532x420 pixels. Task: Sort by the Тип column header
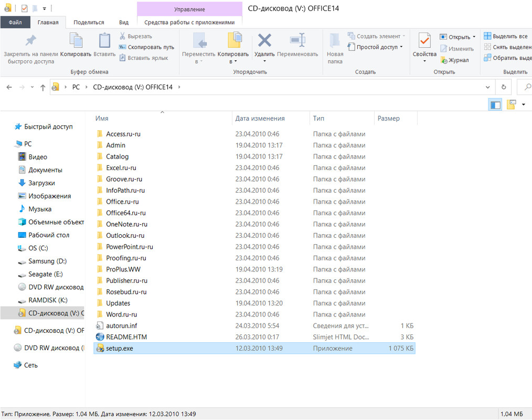pos(342,118)
